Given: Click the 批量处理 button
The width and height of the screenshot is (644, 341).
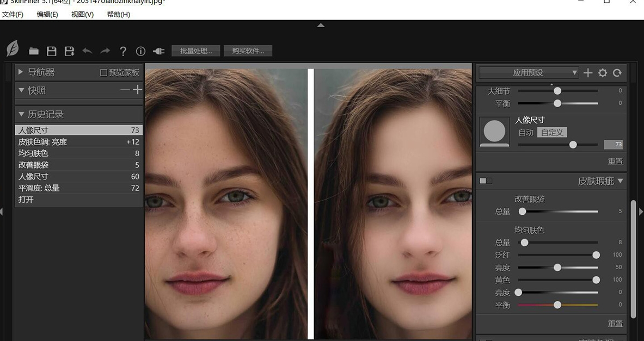Looking at the screenshot, I should point(196,51).
